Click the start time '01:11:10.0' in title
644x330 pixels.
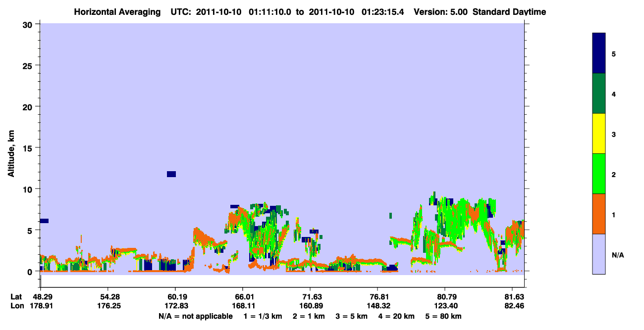[269, 12]
